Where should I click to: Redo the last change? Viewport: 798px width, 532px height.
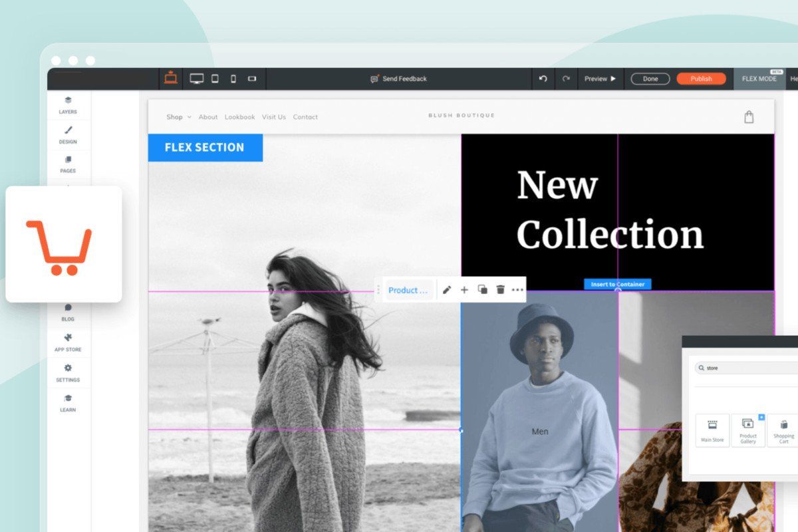pyautogui.click(x=566, y=78)
